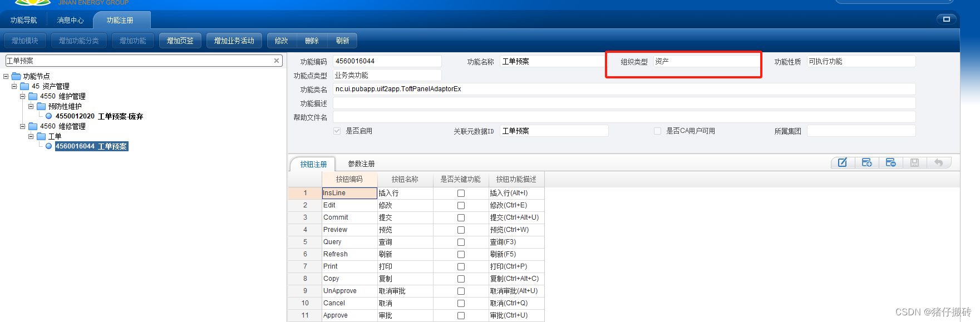Screen dimensions: 980x322
Task: Collapse the 预防性维护 node
Action: pyautogui.click(x=31, y=106)
